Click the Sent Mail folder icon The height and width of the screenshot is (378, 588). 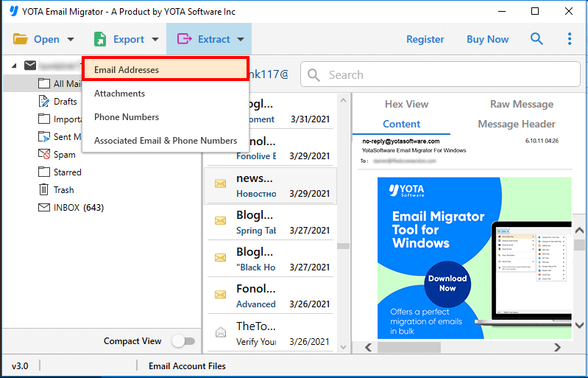[x=44, y=136]
